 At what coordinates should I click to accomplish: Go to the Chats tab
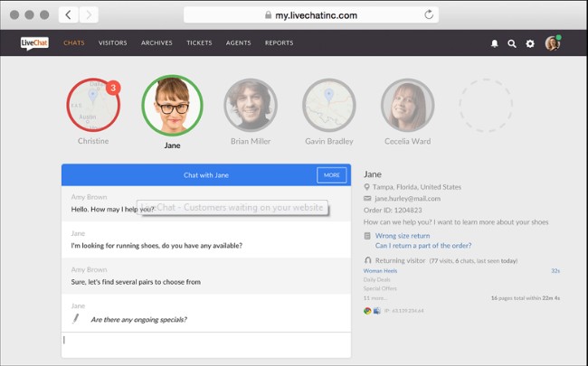(74, 42)
